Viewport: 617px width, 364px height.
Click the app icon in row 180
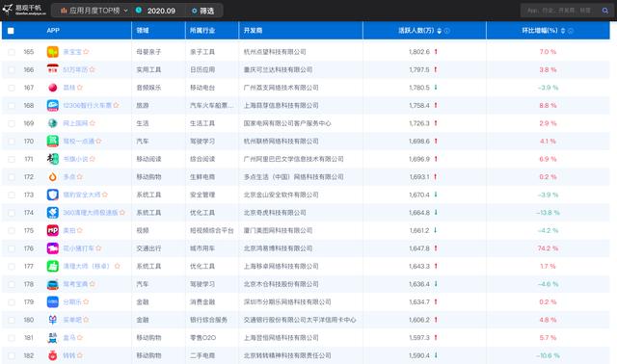point(53,320)
